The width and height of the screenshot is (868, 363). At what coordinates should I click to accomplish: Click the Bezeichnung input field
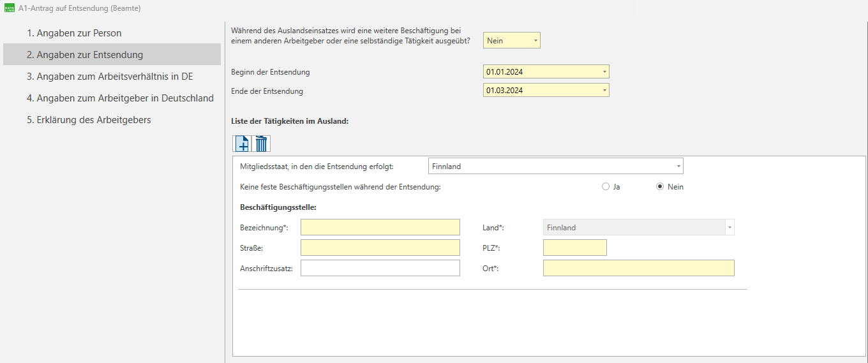point(380,228)
